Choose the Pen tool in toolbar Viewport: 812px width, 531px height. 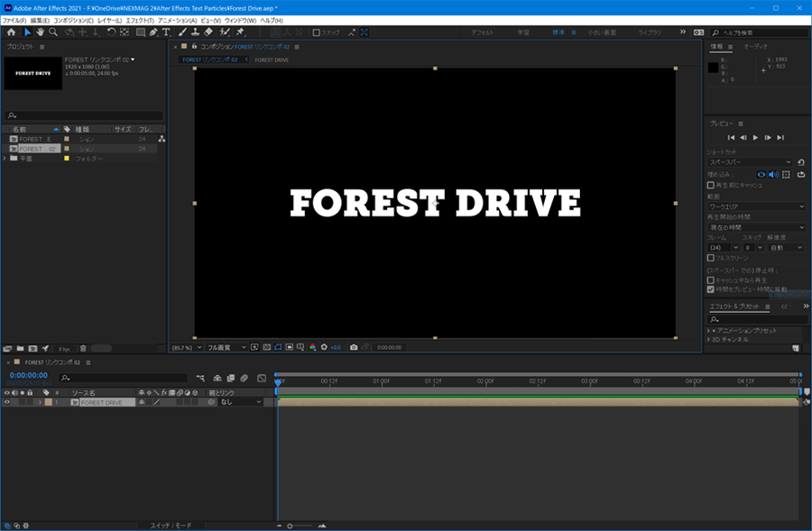pyautogui.click(x=153, y=32)
